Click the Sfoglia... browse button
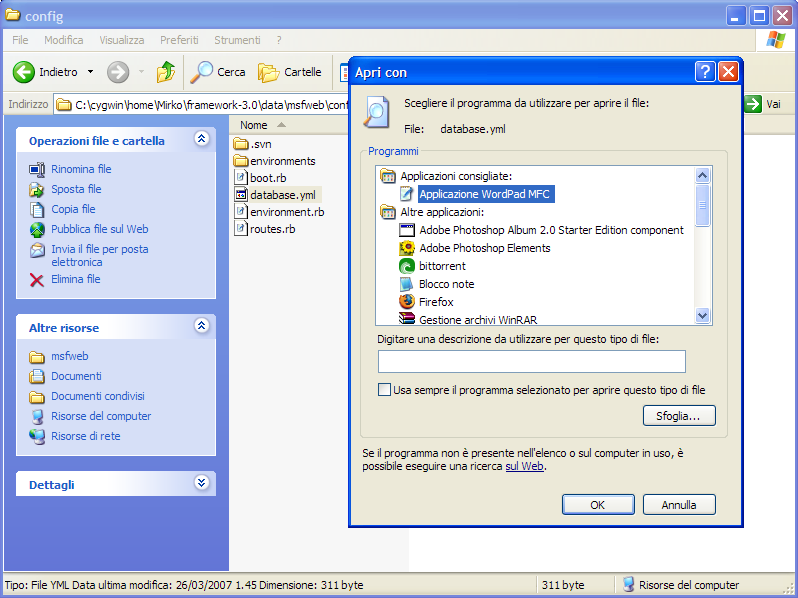The width and height of the screenshot is (798, 598). [679, 416]
